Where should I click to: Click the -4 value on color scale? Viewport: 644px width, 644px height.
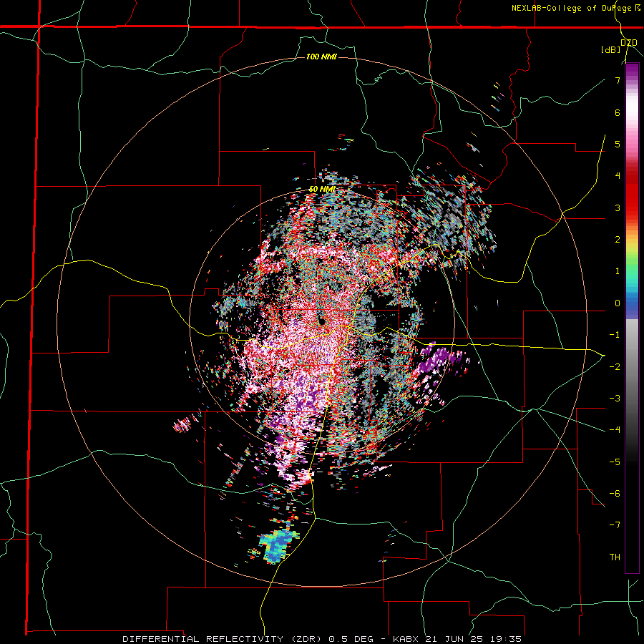(x=615, y=430)
